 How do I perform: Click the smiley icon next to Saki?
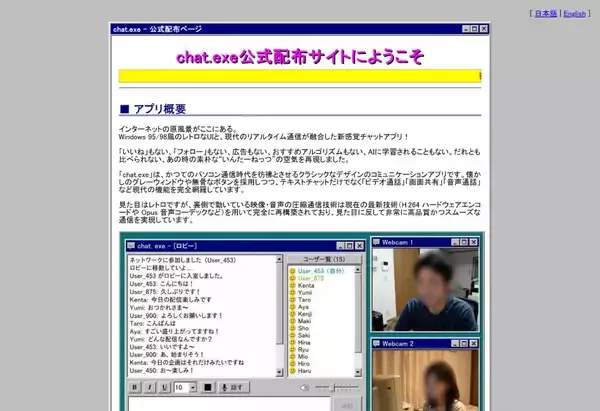coord(293,335)
